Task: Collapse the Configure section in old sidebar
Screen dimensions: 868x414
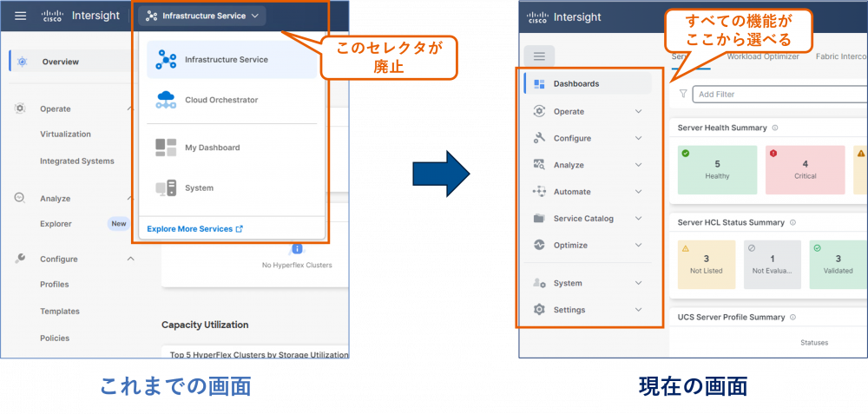Action: [131, 259]
